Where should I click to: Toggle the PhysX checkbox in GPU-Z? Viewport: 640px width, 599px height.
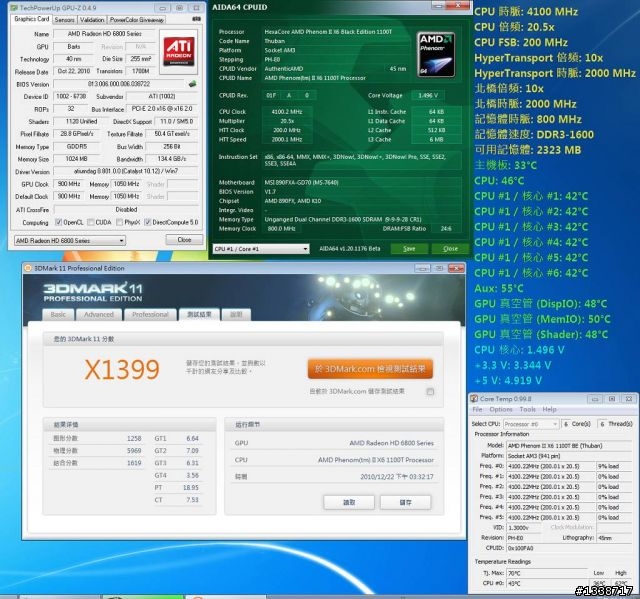(120, 222)
